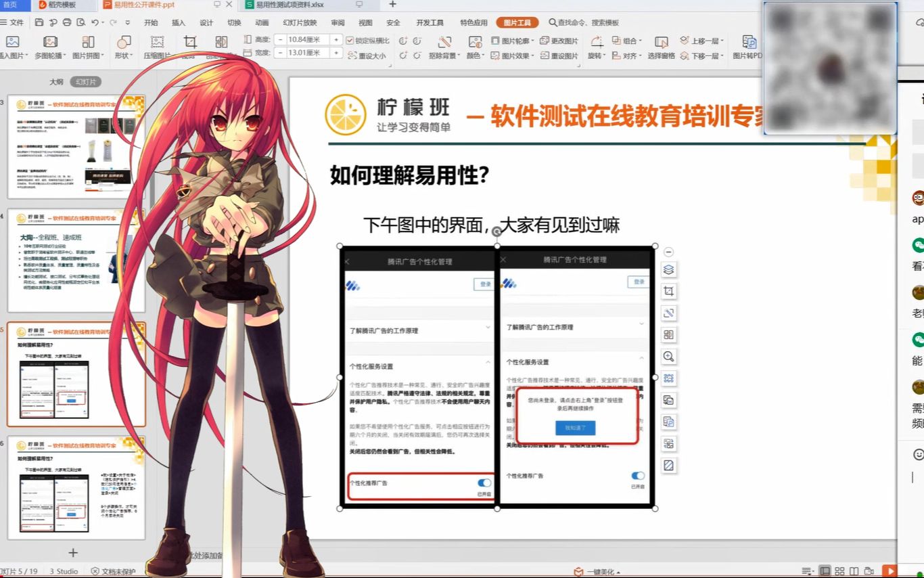Open the 对齐 align dropdown
The width and height of the screenshot is (924, 578).
pos(627,55)
